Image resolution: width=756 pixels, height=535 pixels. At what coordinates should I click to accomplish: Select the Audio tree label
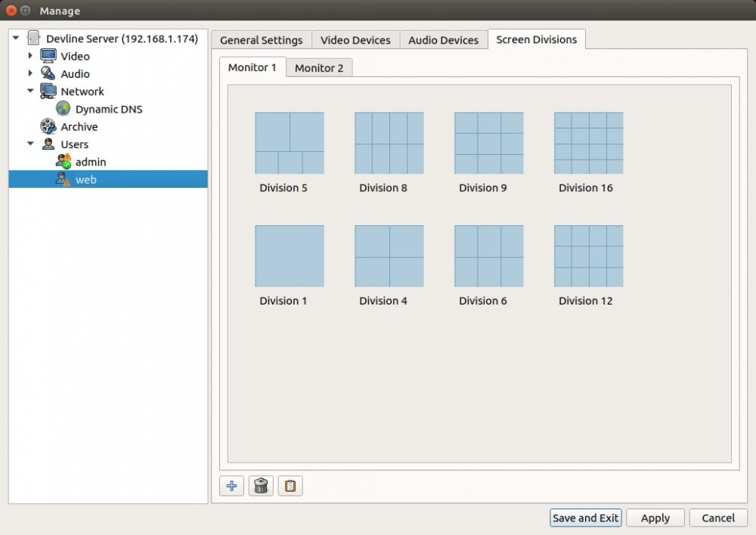click(x=75, y=74)
